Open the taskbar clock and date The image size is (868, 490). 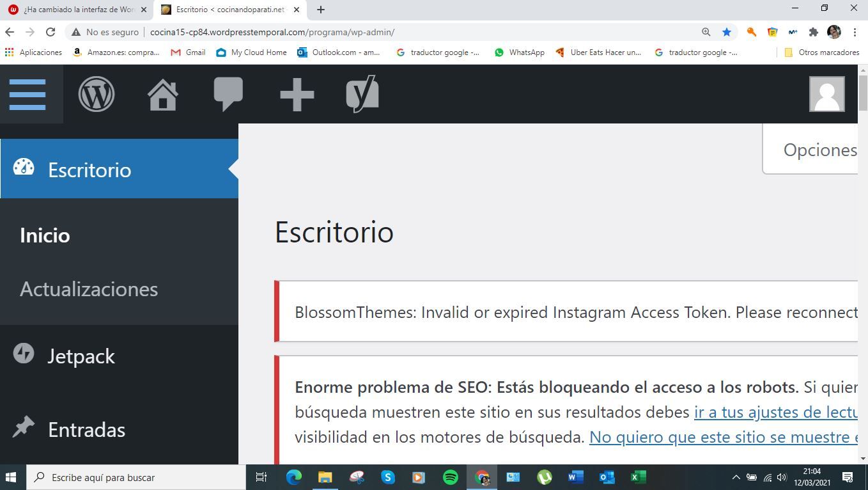812,477
